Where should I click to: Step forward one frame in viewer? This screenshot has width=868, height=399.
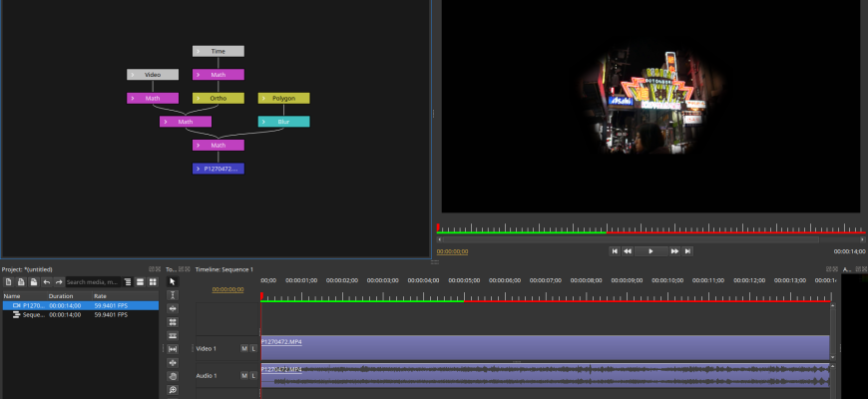coord(674,251)
